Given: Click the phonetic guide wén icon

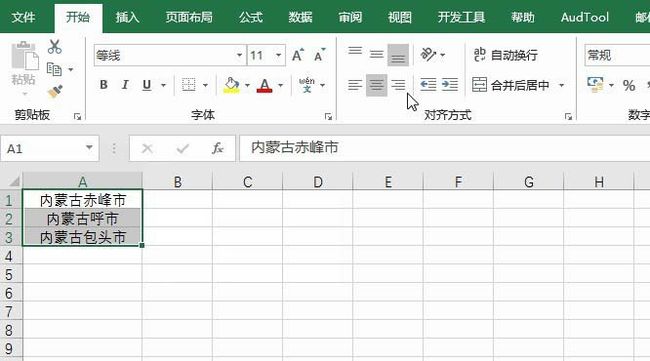Looking at the screenshot, I should click(307, 85).
